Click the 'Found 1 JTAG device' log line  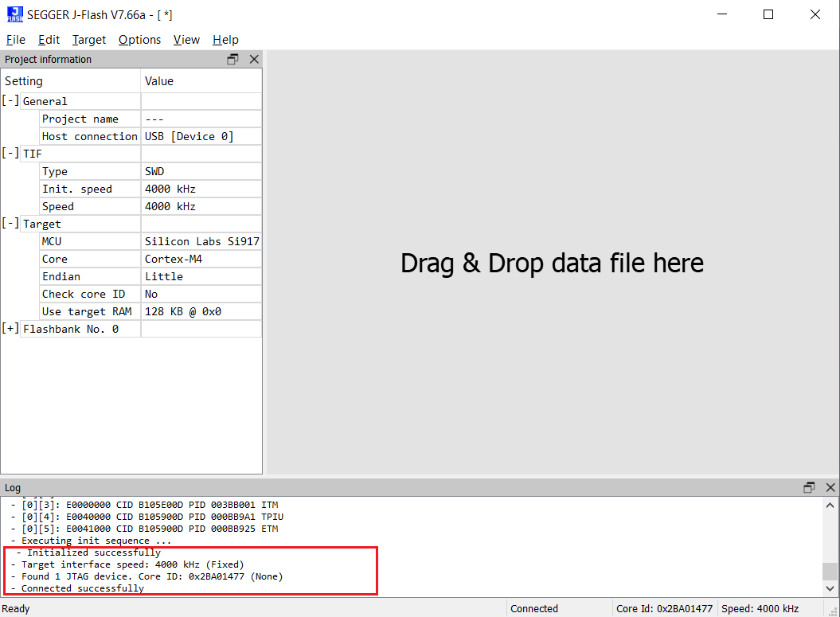147,576
